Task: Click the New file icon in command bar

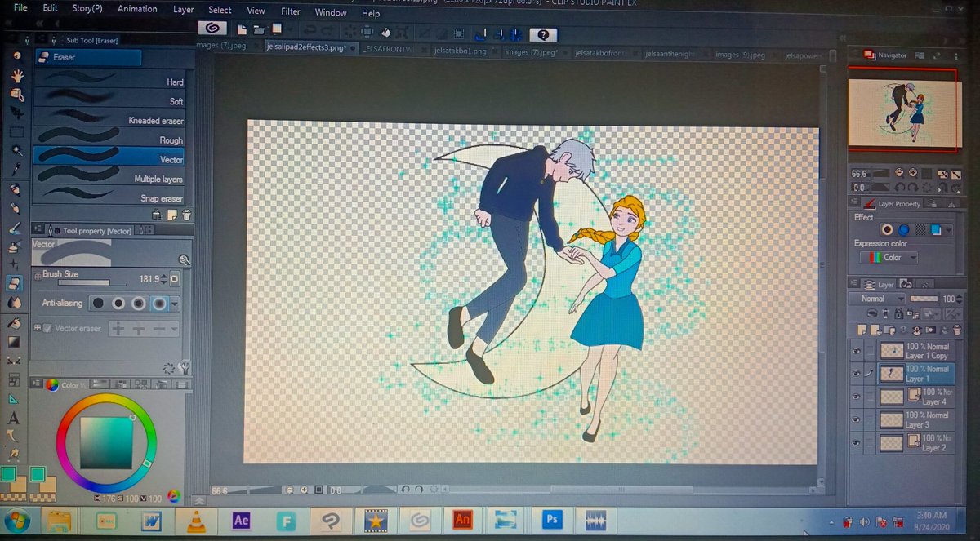Action: [x=242, y=30]
